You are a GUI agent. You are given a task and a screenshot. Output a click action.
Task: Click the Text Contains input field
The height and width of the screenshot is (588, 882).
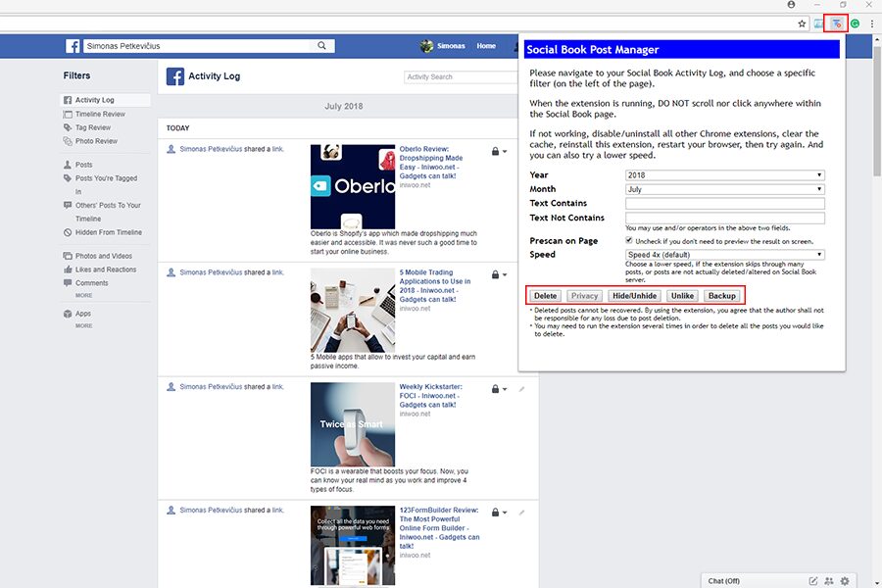pos(724,204)
